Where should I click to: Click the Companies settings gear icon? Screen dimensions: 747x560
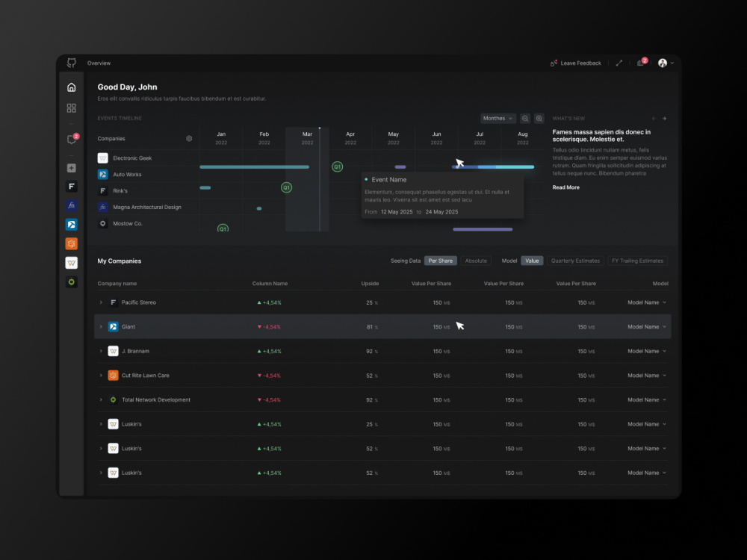click(x=189, y=139)
